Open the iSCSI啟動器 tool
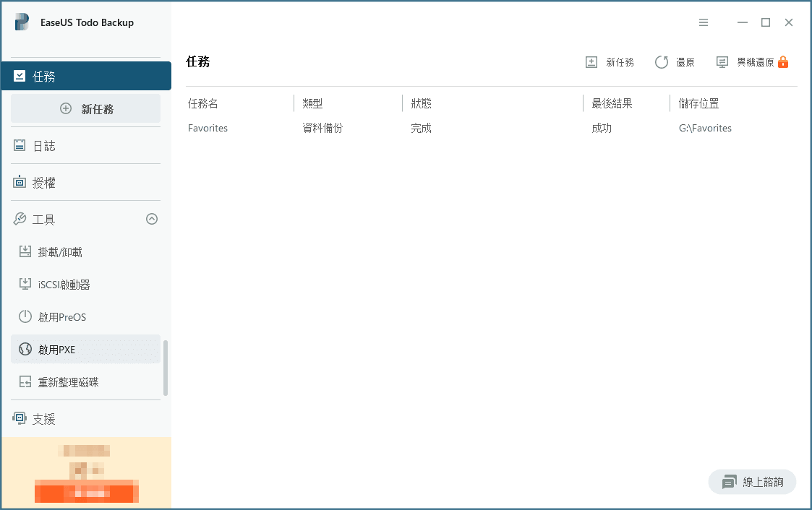The image size is (812, 510). coord(64,284)
